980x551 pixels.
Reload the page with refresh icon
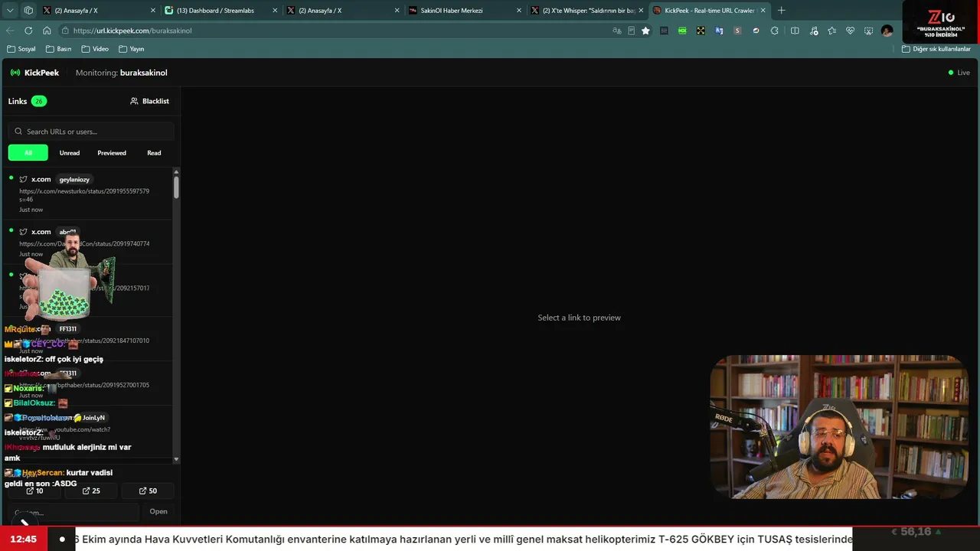click(28, 31)
